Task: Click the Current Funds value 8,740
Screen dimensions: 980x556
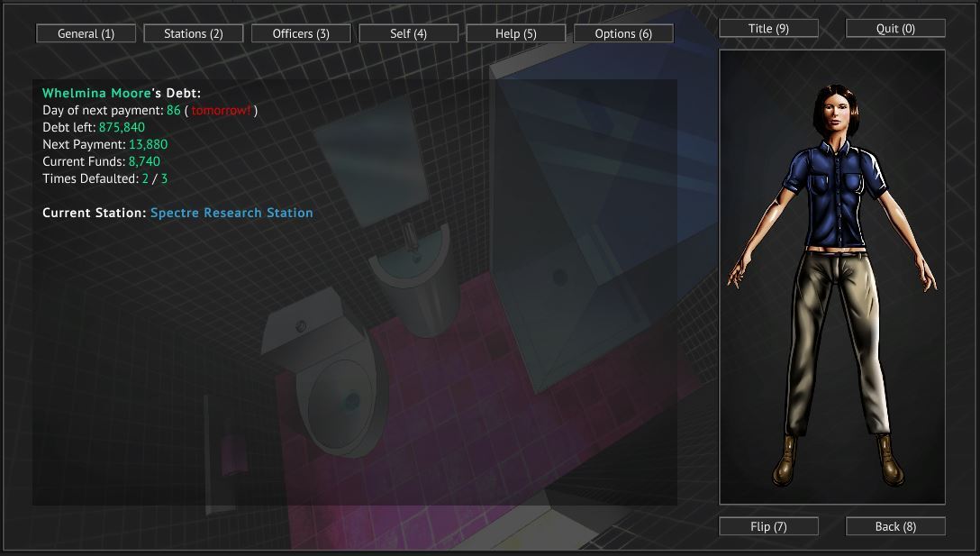Action: pyautogui.click(x=144, y=161)
